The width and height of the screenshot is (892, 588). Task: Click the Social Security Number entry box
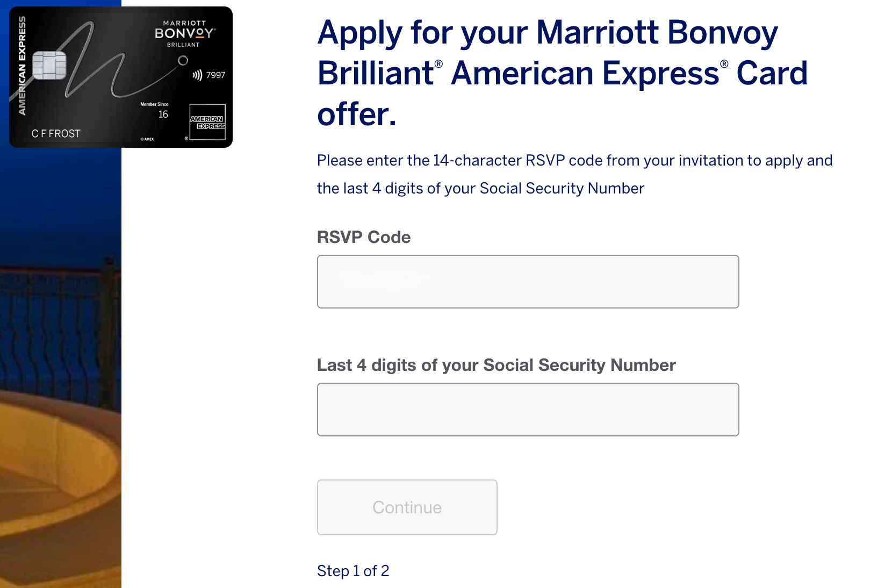point(528,409)
